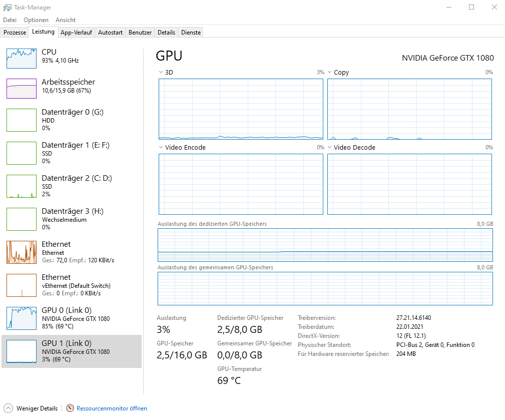Click the GPU-Speicher value 2,5/16,0 GB
Viewport: 505px width, 420px height.
(182, 355)
